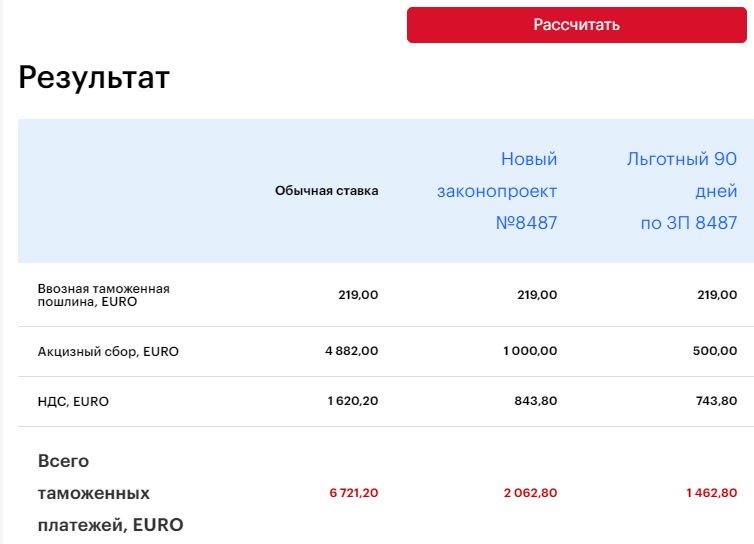Screen dimensions: 754x544
Task: Click the red Рассчитать button
Action: [x=576, y=25]
